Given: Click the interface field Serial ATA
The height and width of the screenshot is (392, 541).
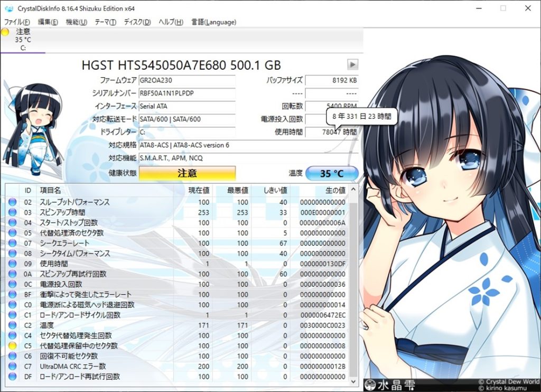Looking at the screenshot, I should click(186, 106).
